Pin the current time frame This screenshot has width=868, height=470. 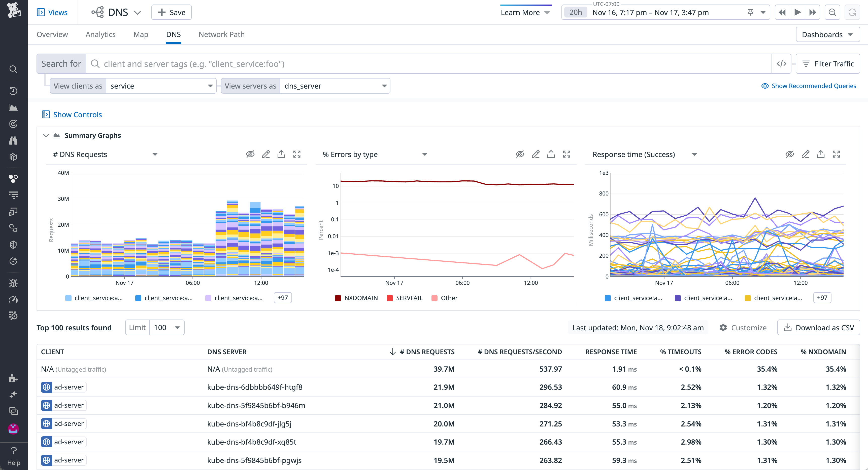pyautogui.click(x=750, y=12)
